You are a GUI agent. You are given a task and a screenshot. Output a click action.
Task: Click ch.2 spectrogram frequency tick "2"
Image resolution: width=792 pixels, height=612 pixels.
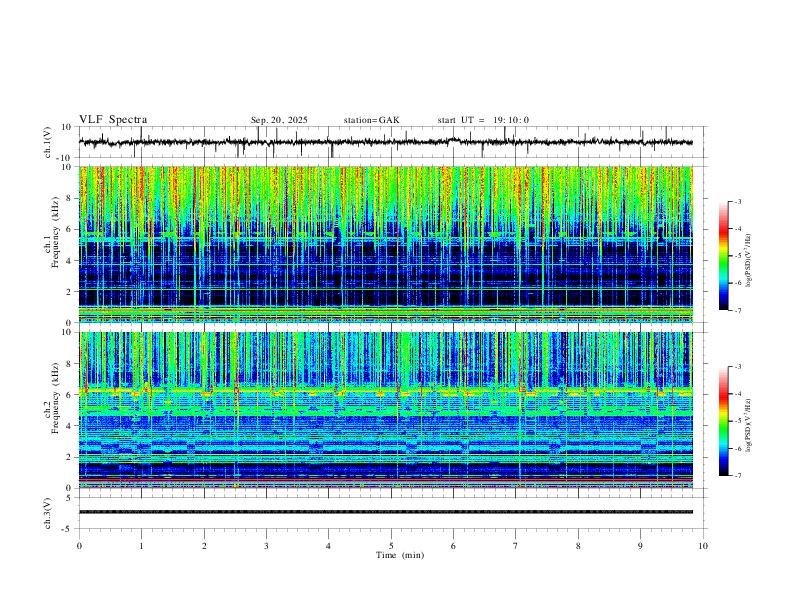click(x=70, y=457)
